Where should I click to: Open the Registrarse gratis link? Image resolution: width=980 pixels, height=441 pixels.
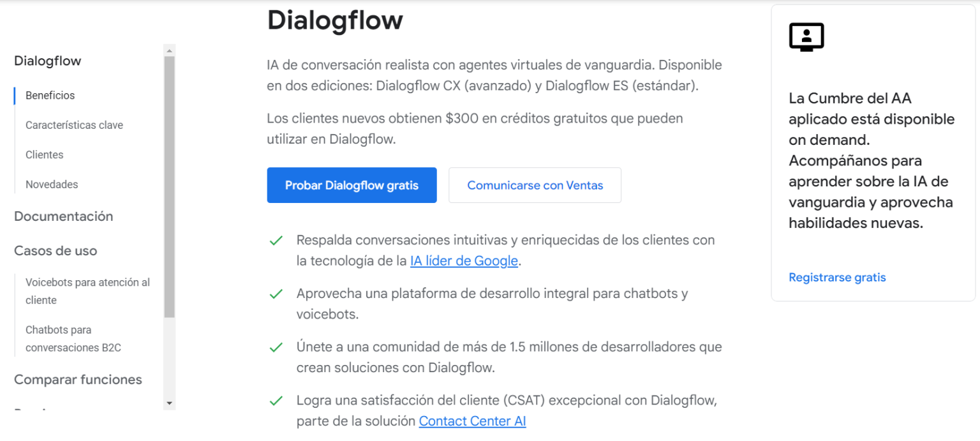coord(837,277)
